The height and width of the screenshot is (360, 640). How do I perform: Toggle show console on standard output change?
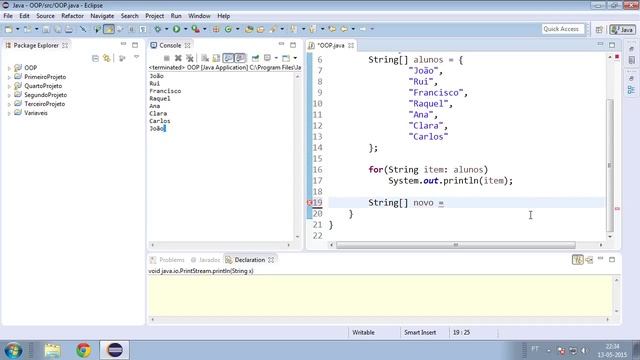(228, 58)
